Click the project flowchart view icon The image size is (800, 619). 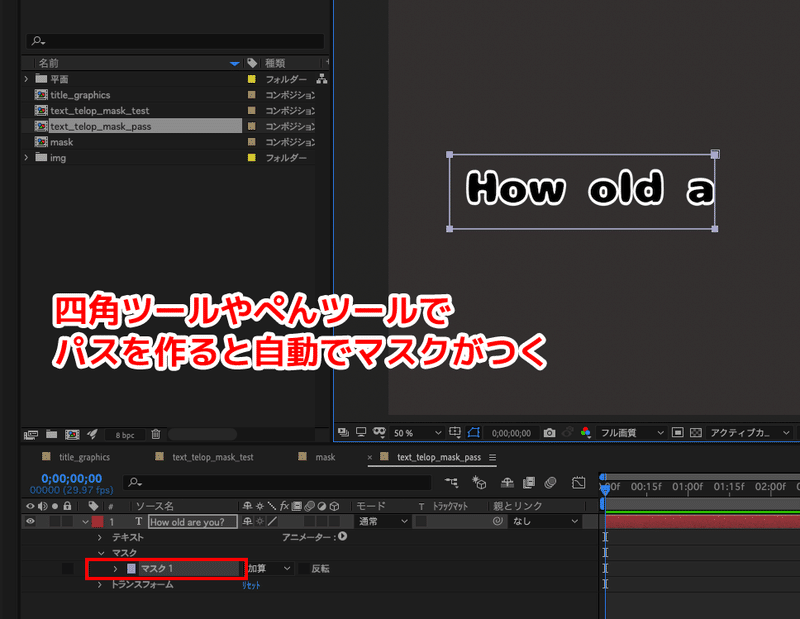(321, 79)
